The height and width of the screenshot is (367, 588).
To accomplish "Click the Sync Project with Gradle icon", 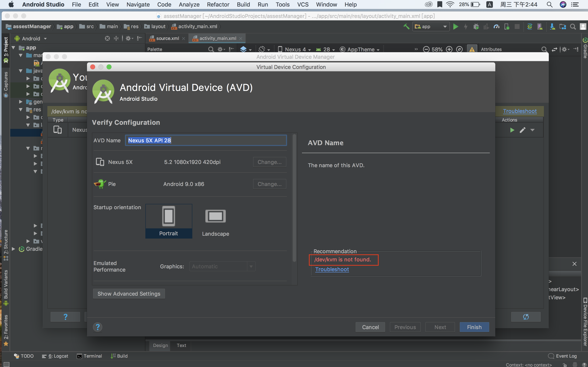I will click(x=529, y=27).
